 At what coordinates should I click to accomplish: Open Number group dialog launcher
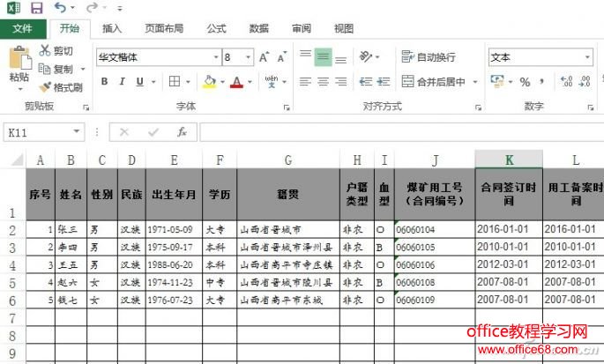pyautogui.click(x=591, y=108)
